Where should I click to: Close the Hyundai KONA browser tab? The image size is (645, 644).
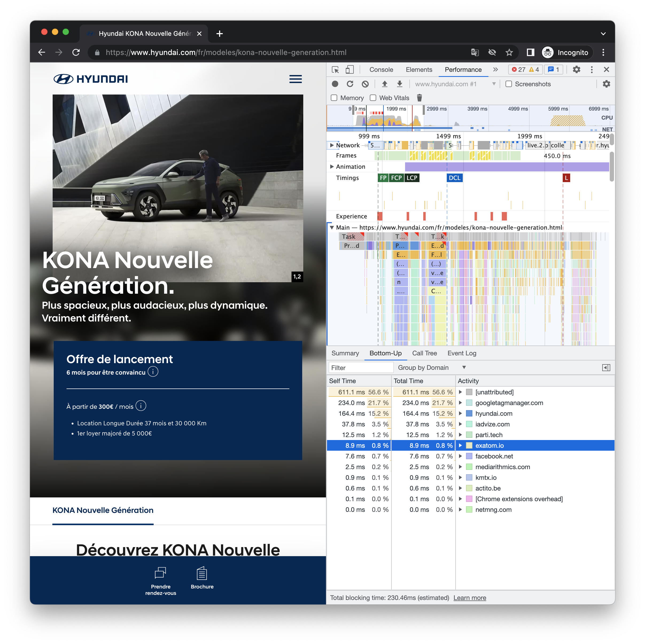pos(199,34)
